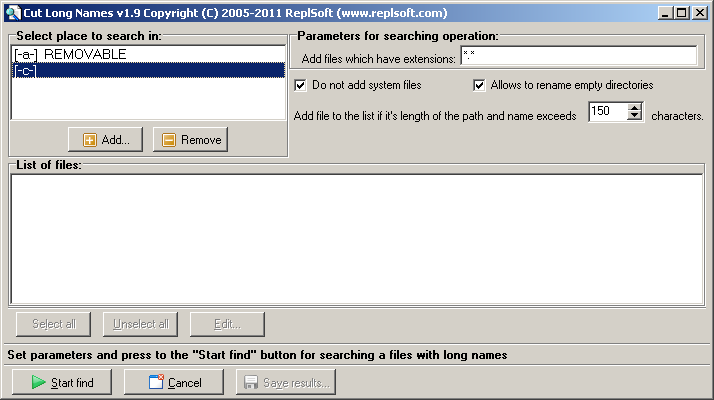Click the plus icon on Add button
The image size is (714, 400).
tap(90, 140)
